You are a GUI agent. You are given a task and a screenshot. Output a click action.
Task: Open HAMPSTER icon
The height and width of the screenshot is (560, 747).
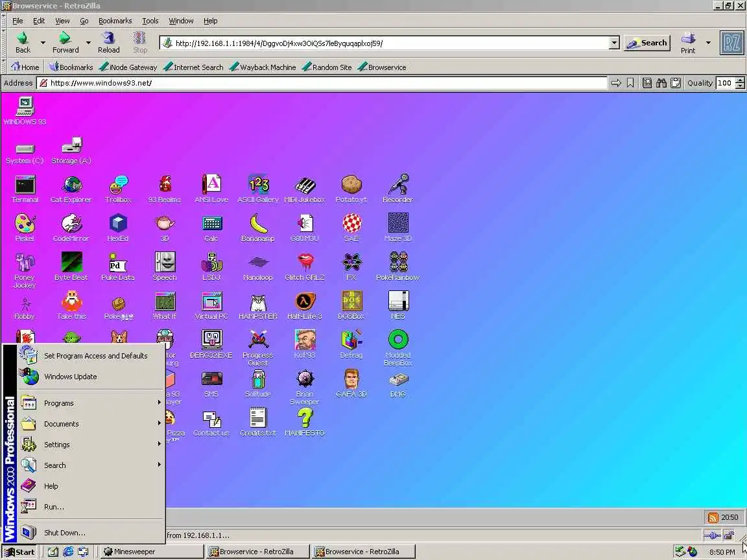257,306
